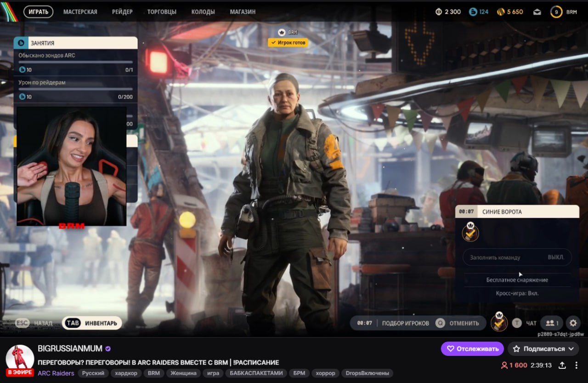Viewport: 588px width, 383px height.
Task: Follow the channel with Отслеживать
Action: [472, 349]
